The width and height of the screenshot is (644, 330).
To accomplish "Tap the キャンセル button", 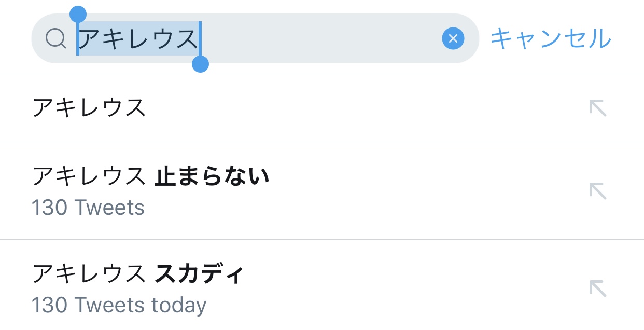I will [551, 38].
